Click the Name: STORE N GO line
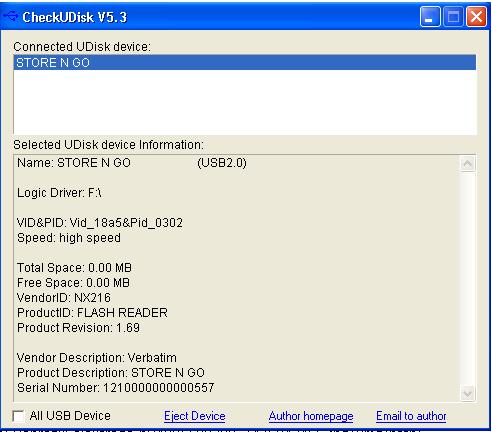The height and width of the screenshot is (432, 492). 132,163
